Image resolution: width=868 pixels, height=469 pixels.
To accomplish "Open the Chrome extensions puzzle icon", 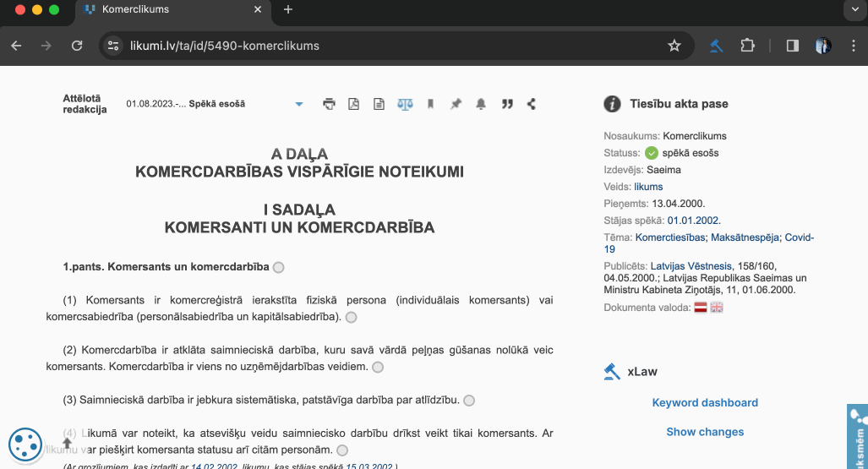I will tap(747, 46).
